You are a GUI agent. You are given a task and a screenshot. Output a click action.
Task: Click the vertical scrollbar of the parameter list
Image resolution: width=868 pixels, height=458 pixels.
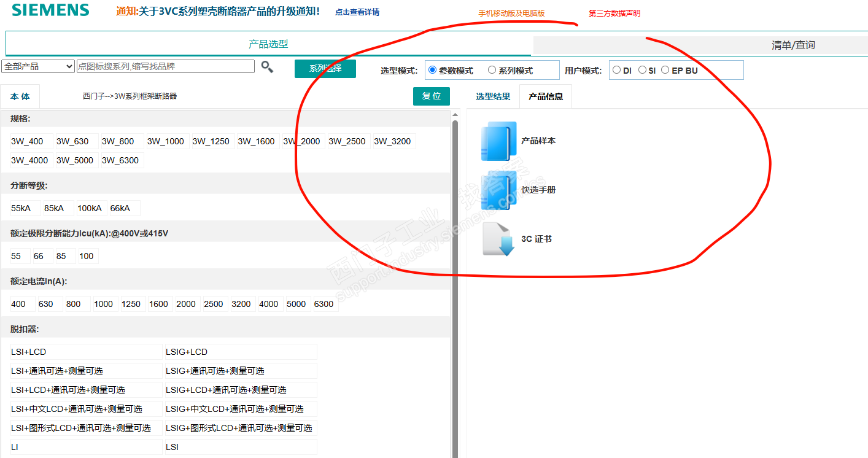coord(455,289)
